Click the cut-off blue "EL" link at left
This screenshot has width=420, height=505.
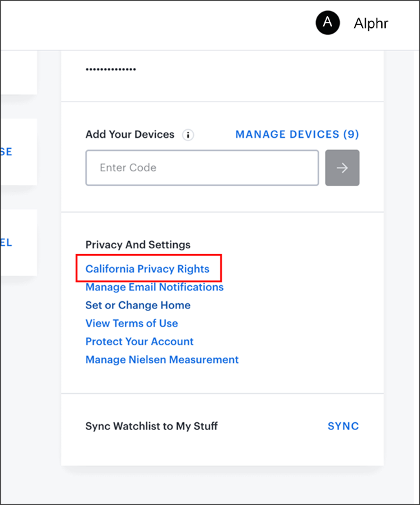6,243
